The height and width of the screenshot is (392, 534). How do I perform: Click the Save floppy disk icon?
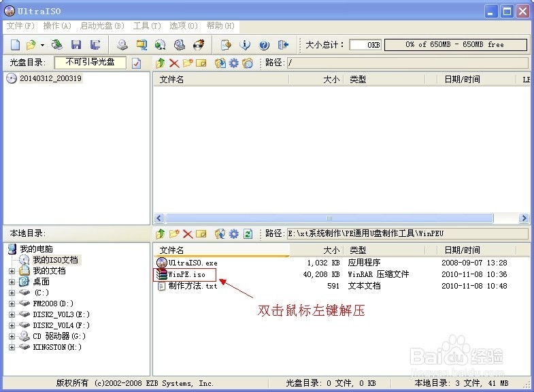76,45
